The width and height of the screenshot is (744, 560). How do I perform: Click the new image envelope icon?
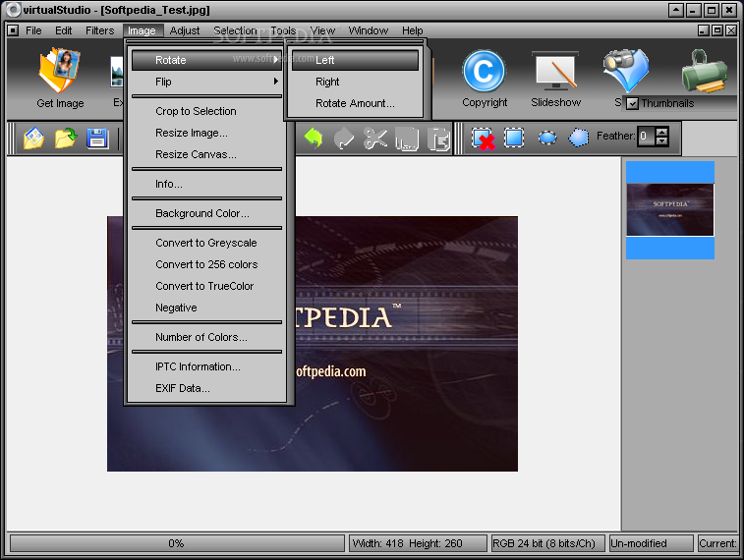coord(33,139)
